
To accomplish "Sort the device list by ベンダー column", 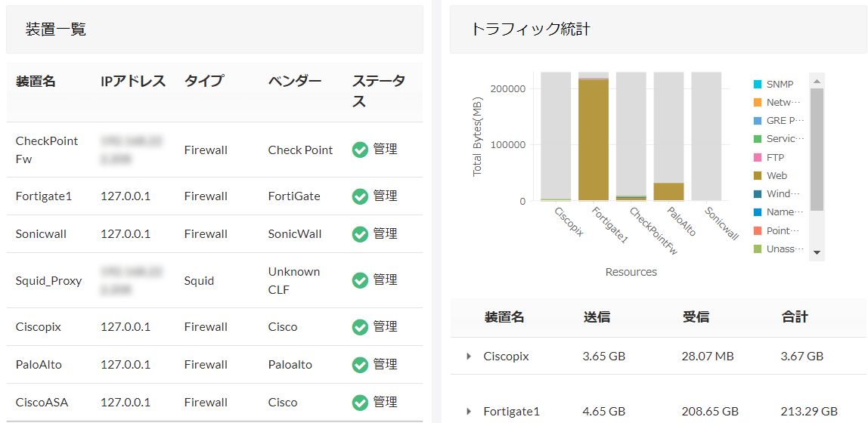I will (x=295, y=82).
